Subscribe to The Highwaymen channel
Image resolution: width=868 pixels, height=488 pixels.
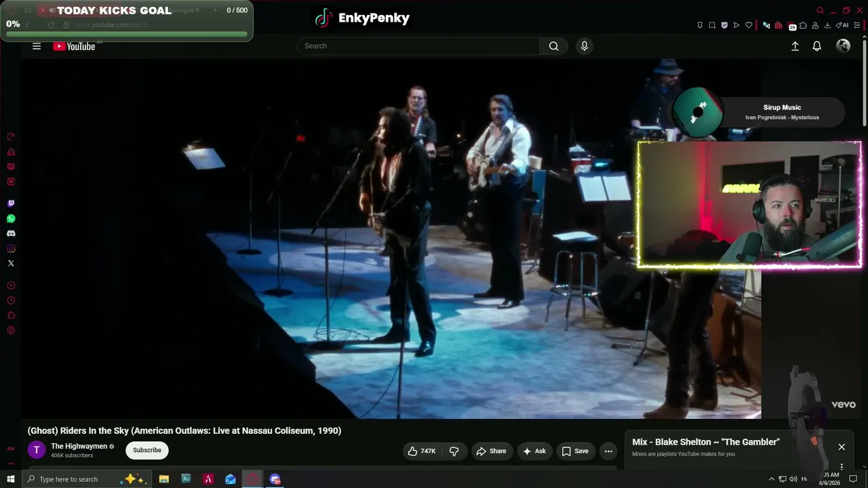tap(147, 450)
